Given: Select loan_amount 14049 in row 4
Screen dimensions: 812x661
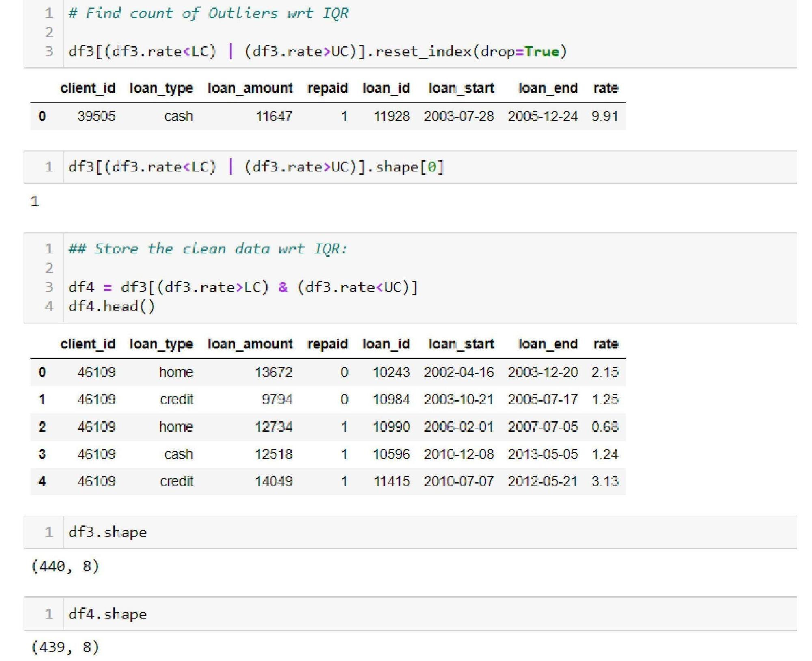Looking at the screenshot, I should (274, 482).
